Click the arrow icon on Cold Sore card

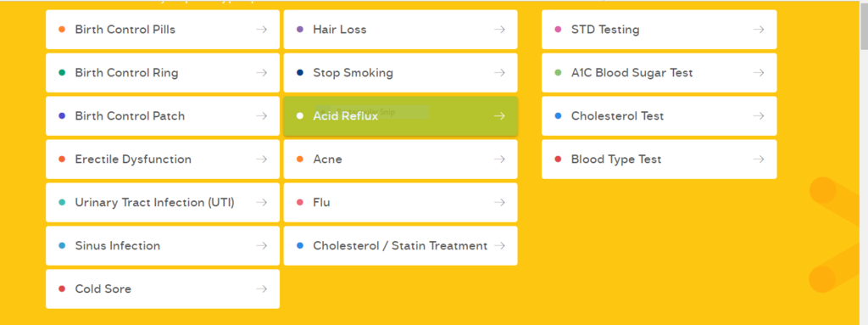click(261, 289)
